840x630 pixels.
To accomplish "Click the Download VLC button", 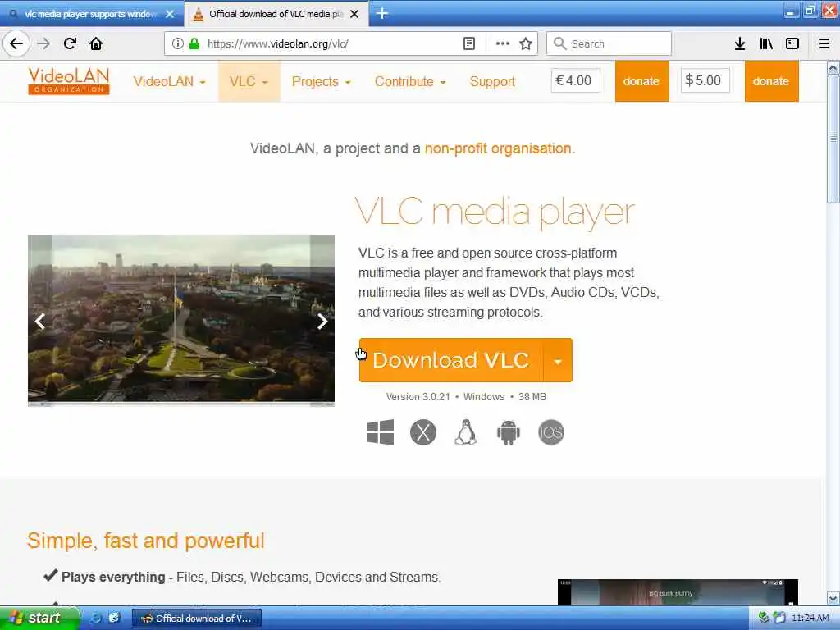I will pyautogui.click(x=451, y=360).
